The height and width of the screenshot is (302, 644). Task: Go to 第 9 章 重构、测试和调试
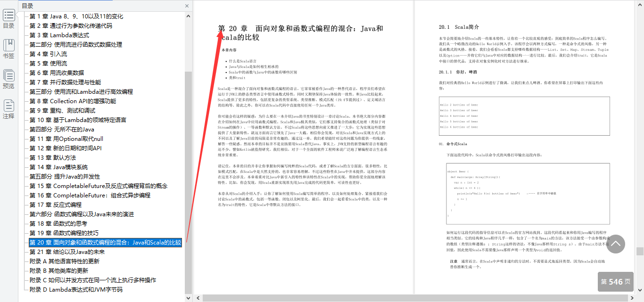62,110
